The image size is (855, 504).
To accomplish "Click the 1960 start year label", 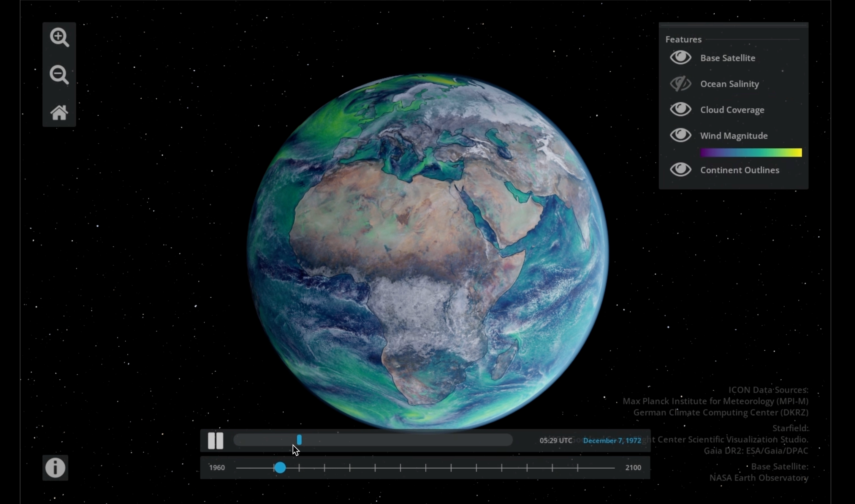I will click(217, 468).
